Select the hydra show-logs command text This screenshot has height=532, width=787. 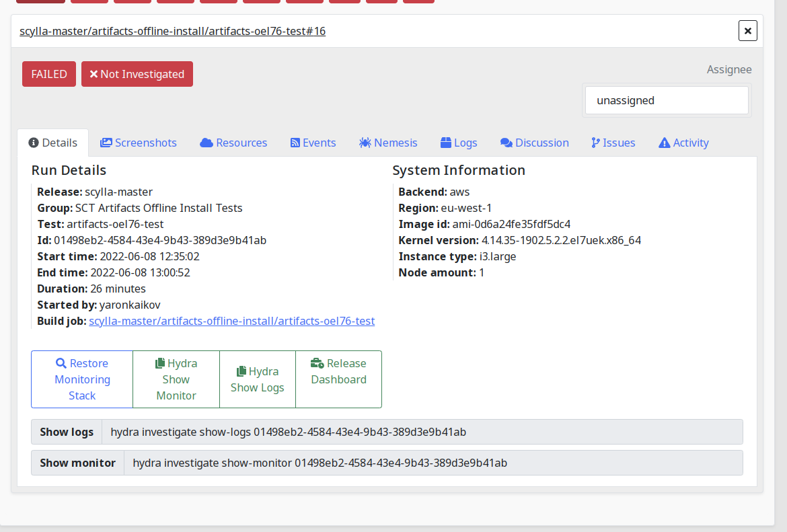288,432
